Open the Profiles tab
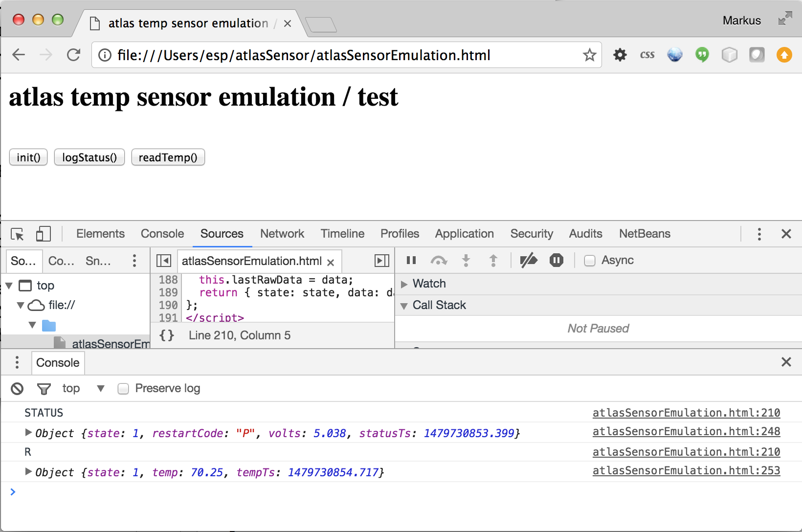Image resolution: width=802 pixels, height=532 pixels. (400, 234)
